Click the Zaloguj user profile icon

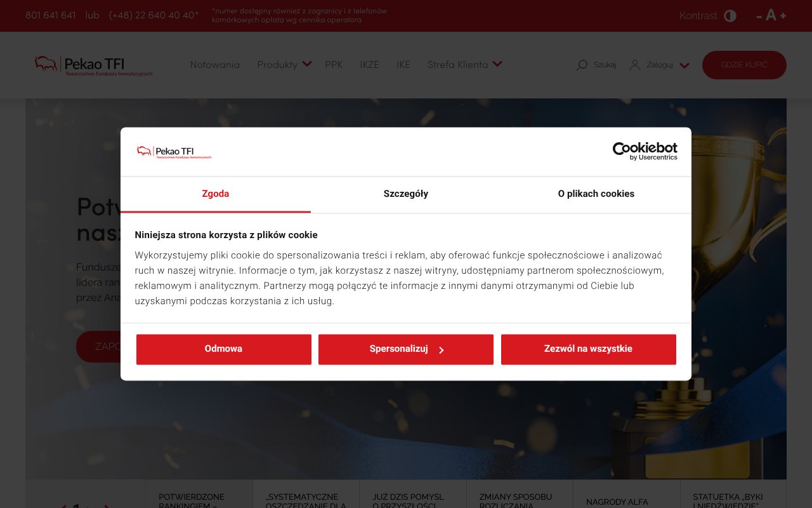pos(634,65)
